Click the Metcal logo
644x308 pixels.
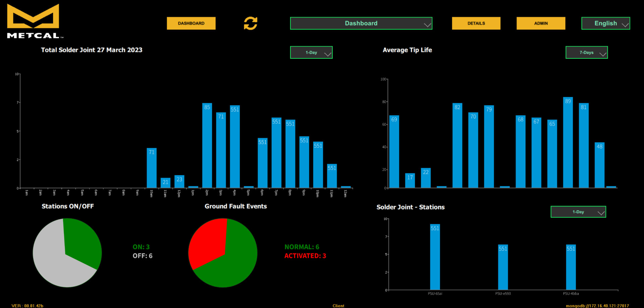(34, 21)
